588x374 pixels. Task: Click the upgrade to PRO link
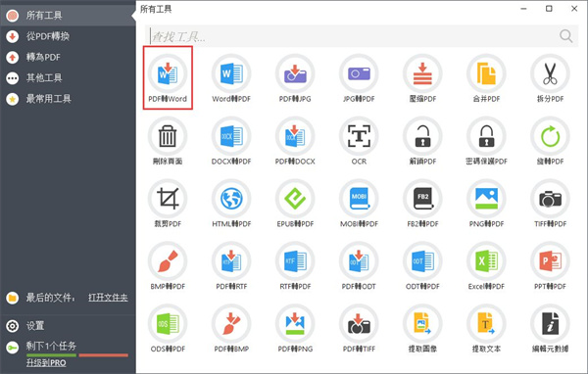(46, 363)
